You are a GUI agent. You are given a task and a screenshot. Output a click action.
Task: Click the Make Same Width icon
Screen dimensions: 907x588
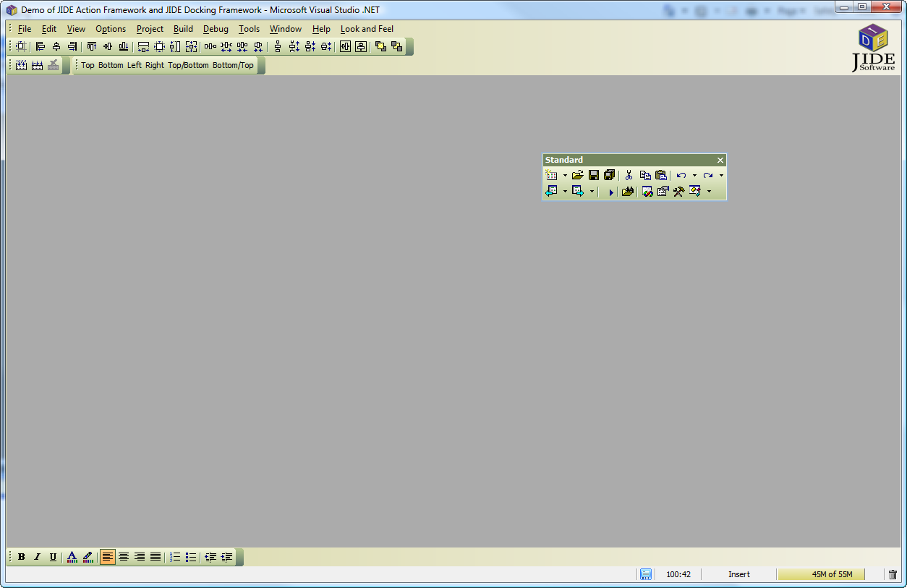pyautogui.click(x=143, y=46)
